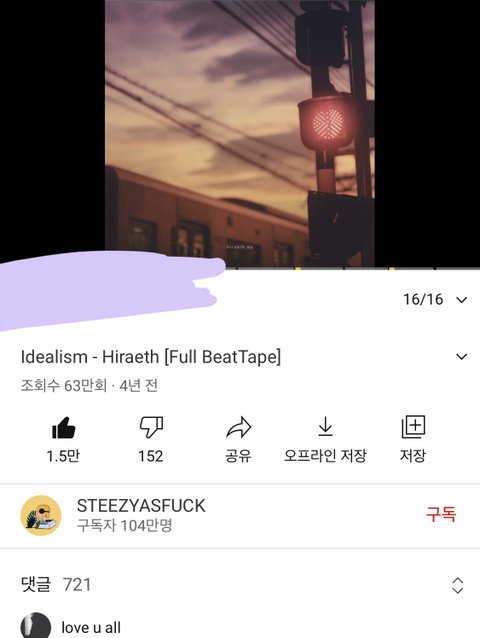The height and width of the screenshot is (638, 480).
Task: Tap the save to playlist icon
Action: pos(413,427)
